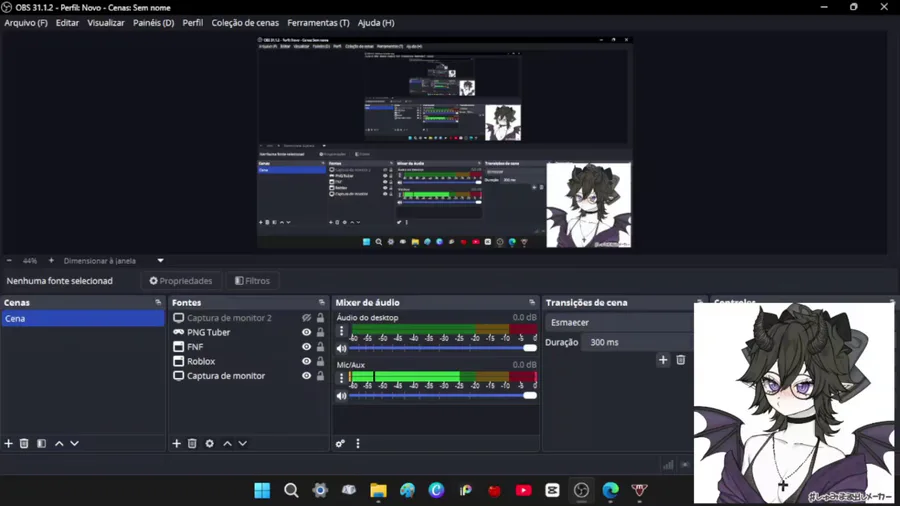Open taskbar search magnifier
The image size is (900, 506).
click(291, 491)
